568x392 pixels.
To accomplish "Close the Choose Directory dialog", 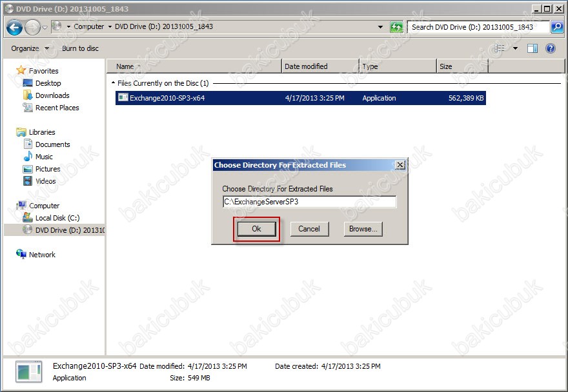I will (400, 165).
